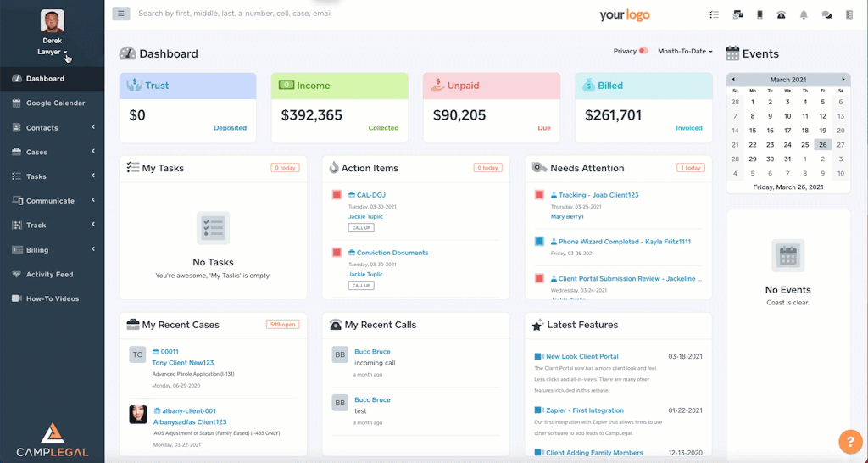
Task: Click the phone call icon in header
Action: (781, 15)
